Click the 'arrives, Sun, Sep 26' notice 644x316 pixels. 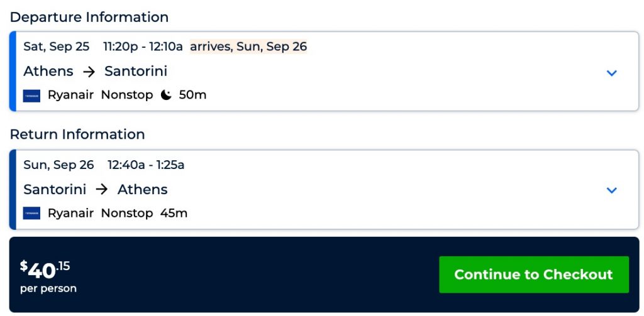(248, 46)
